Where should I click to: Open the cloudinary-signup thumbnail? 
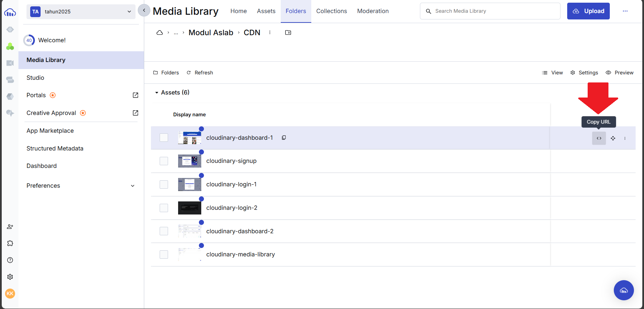[190, 161]
